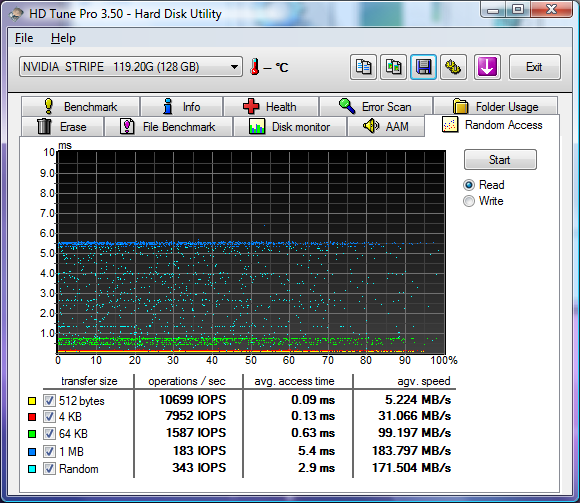Click the Disk monitor chart icon
Viewport: 580px width, 503px height.
257,126
